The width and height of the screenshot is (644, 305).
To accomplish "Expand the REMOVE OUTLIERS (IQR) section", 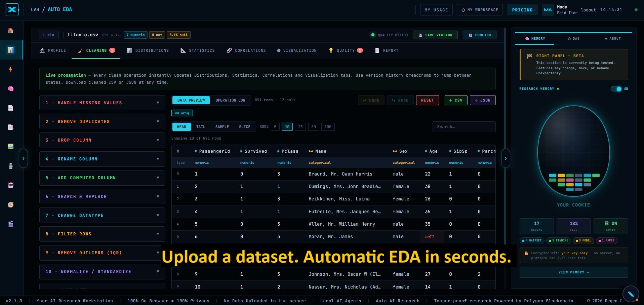I will (x=102, y=253).
